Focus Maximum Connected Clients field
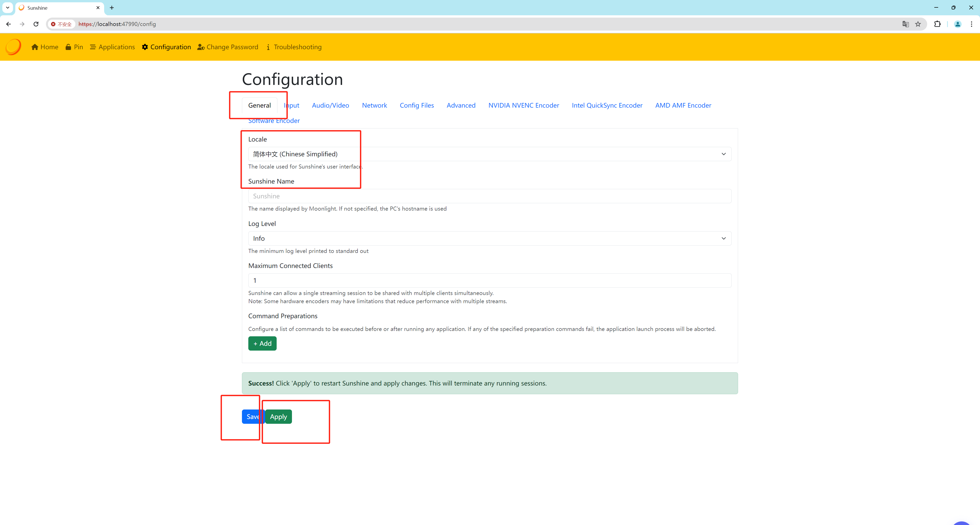 (x=490, y=280)
